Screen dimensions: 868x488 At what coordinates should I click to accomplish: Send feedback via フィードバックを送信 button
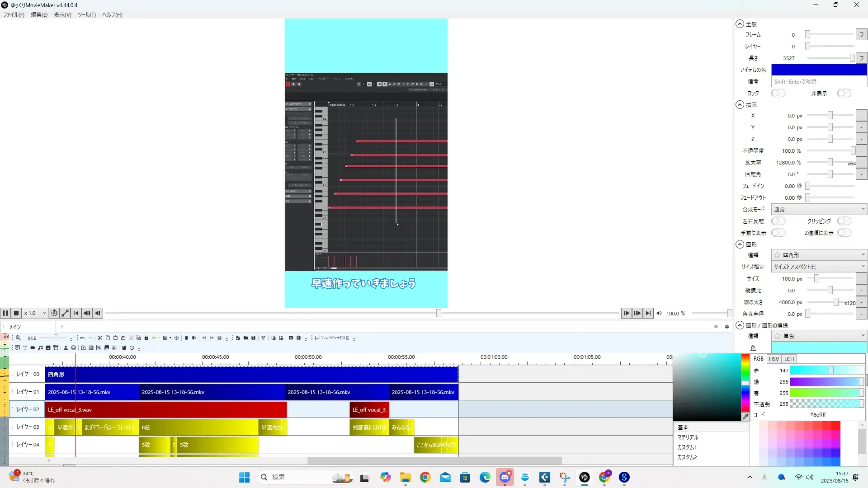pos(333,338)
